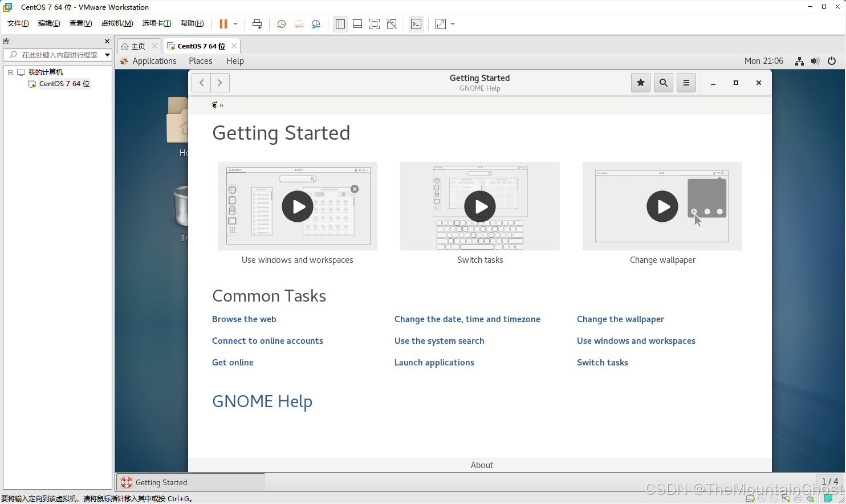Open the Launch applications link

click(x=434, y=363)
